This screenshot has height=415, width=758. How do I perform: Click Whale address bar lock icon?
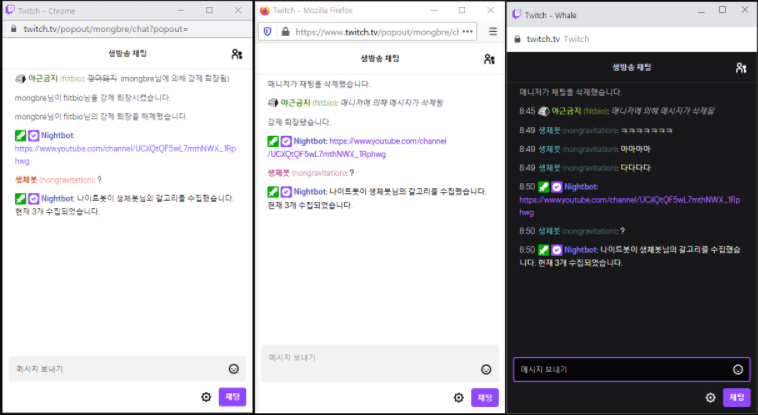pos(517,39)
